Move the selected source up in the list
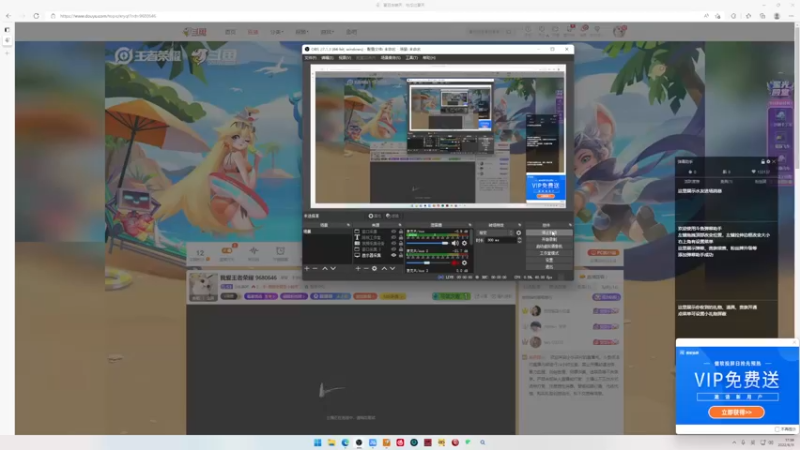The image size is (800, 450). (384, 268)
